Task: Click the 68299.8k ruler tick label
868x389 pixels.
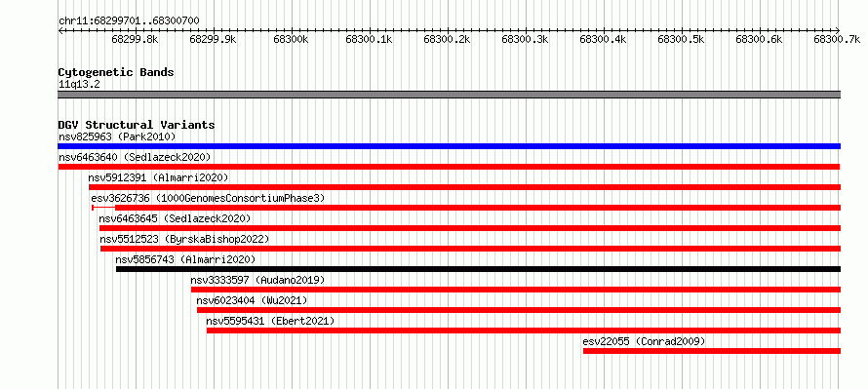Action: coord(135,39)
